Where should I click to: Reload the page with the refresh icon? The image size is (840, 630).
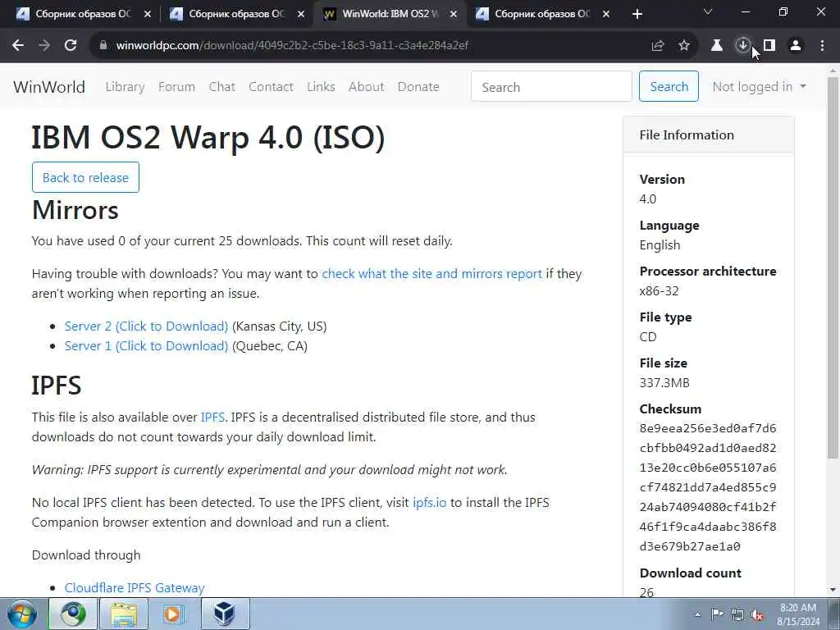[71, 46]
